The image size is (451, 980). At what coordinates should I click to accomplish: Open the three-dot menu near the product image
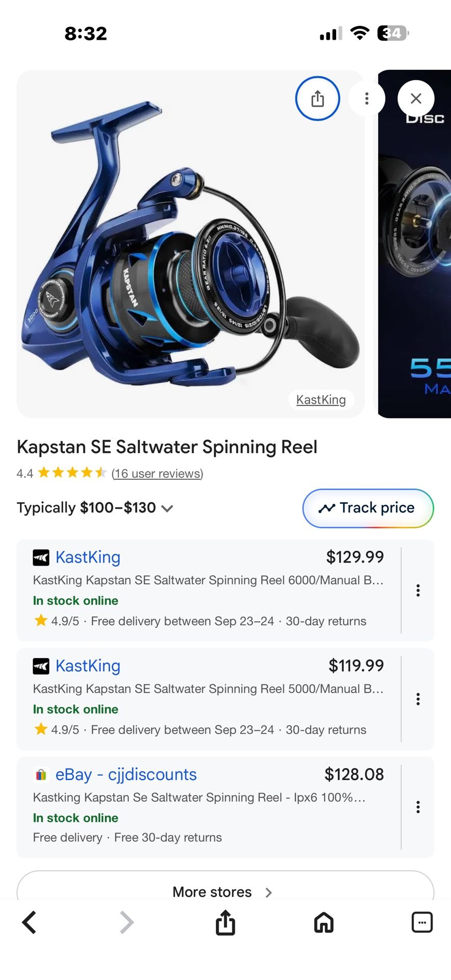point(367,98)
